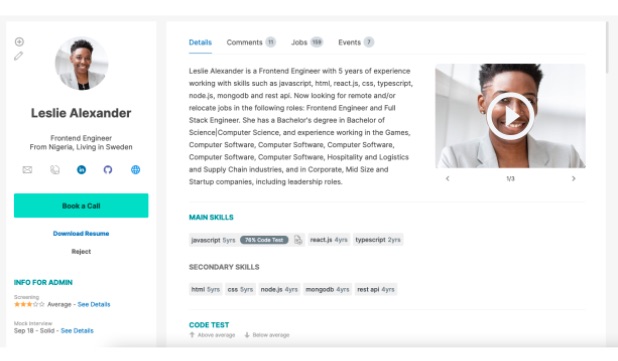The width and height of the screenshot is (618, 361).
Task: Click the Book a Call button
Action: point(81,205)
